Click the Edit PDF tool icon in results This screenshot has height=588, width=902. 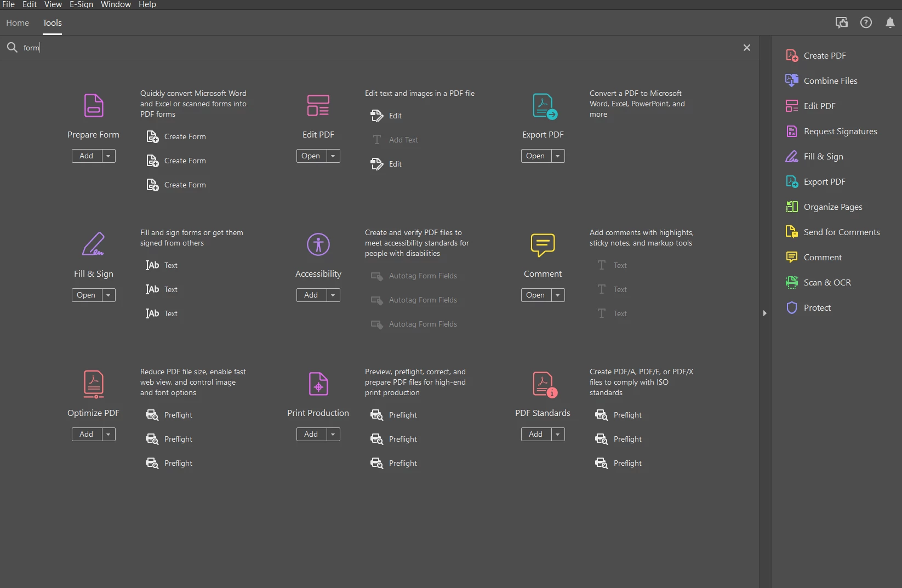coord(318,106)
